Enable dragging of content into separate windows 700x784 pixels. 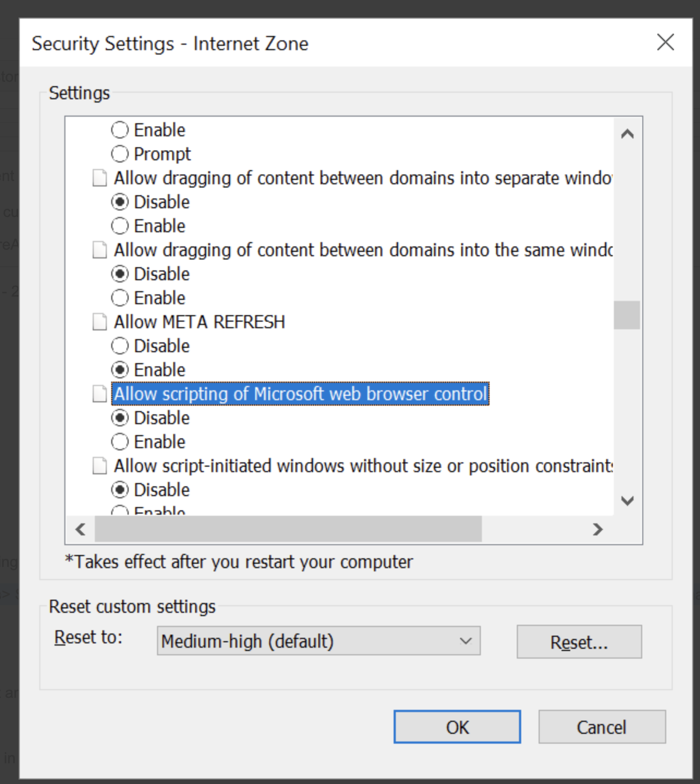[x=120, y=226]
